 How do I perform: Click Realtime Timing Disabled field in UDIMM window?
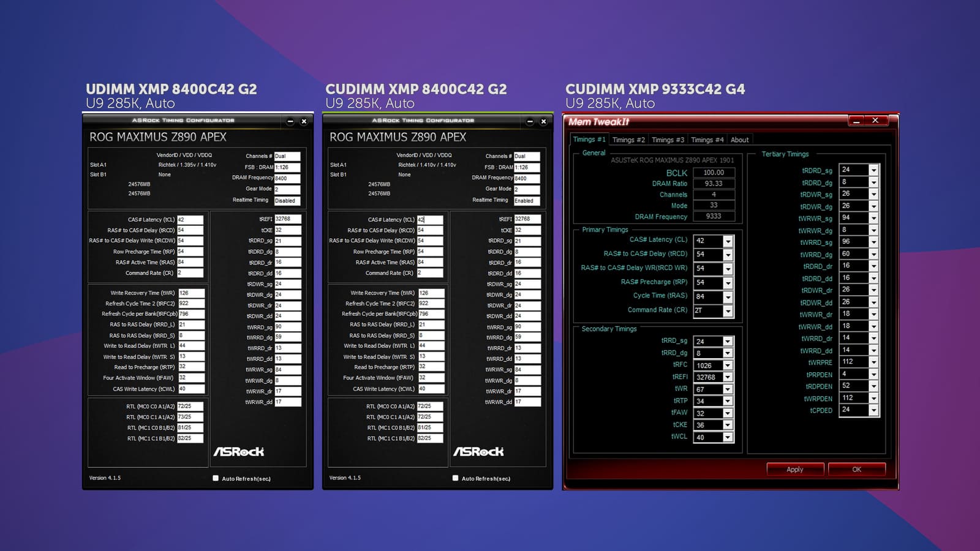[287, 201]
